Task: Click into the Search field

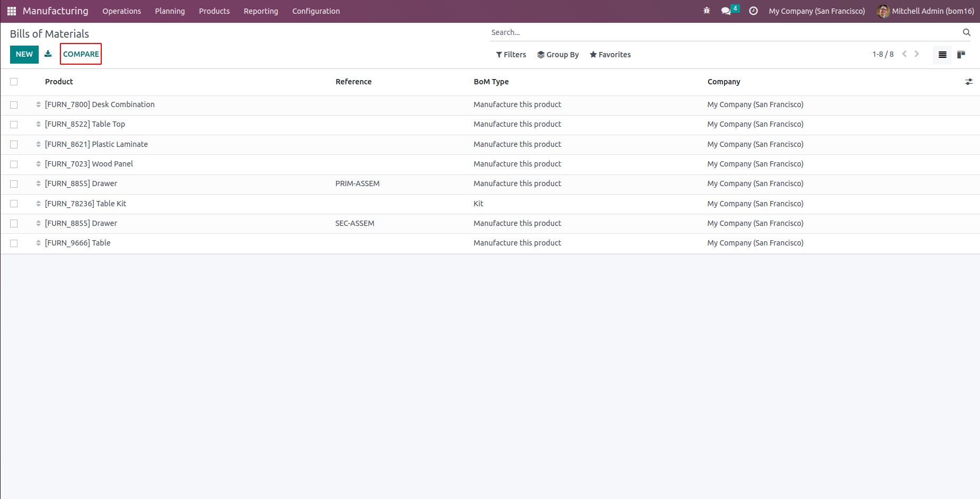Action: pyautogui.click(x=725, y=32)
